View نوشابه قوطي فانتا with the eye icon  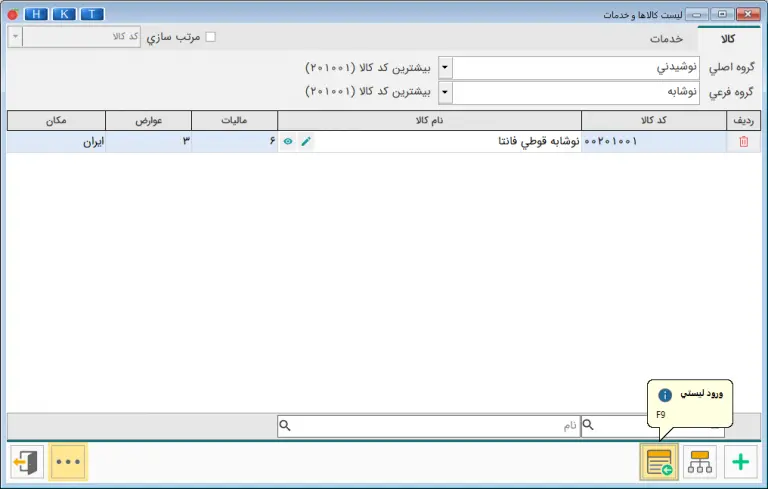click(x=288, y=142)
